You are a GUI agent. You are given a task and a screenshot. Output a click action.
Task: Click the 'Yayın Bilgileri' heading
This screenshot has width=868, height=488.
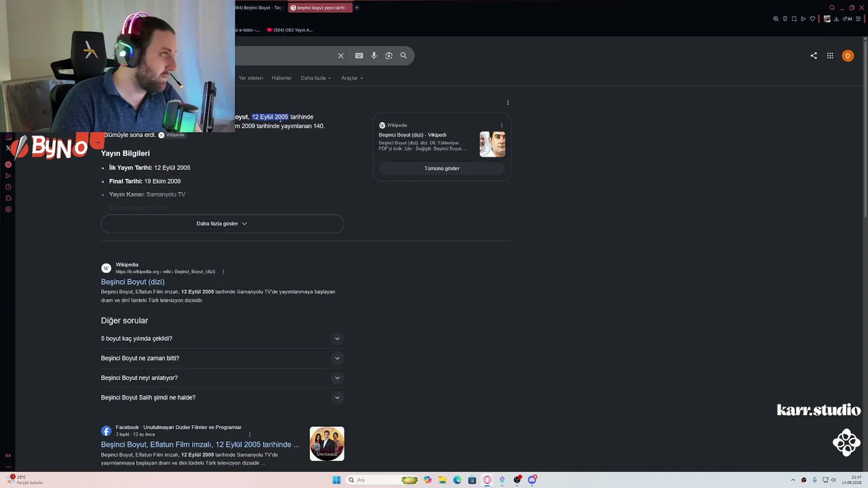125,154
